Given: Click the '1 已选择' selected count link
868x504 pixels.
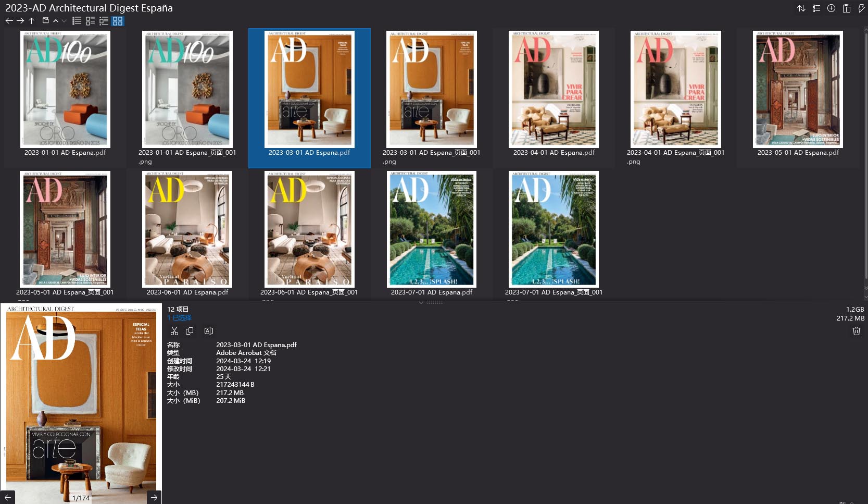Looking at the screenshot, I should tap(179, 317).
